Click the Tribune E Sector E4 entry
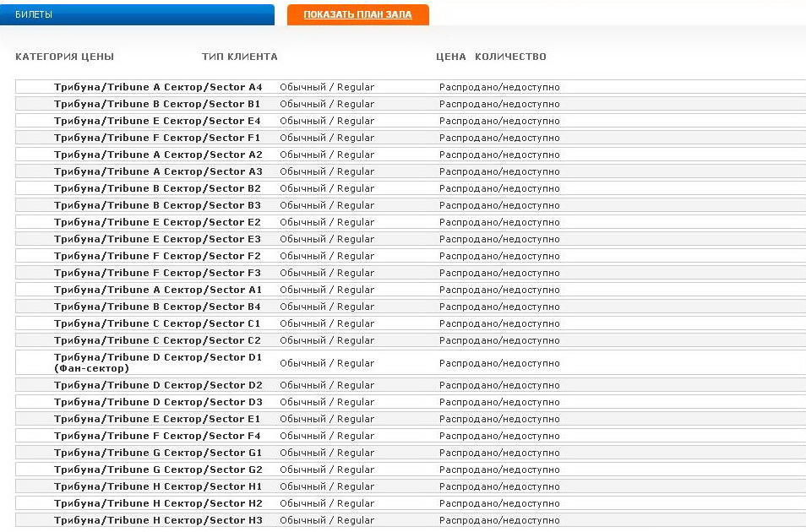806x532 pixels. click(157, 121)
